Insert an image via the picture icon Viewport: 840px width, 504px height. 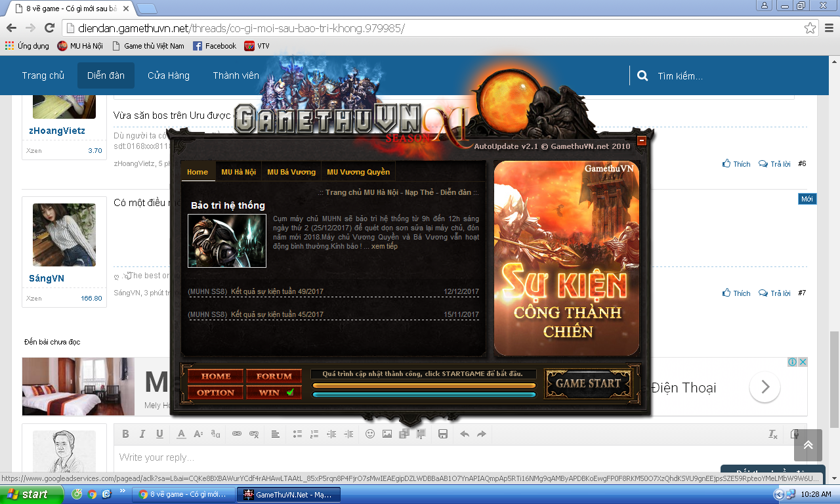(x=387, y=434)
